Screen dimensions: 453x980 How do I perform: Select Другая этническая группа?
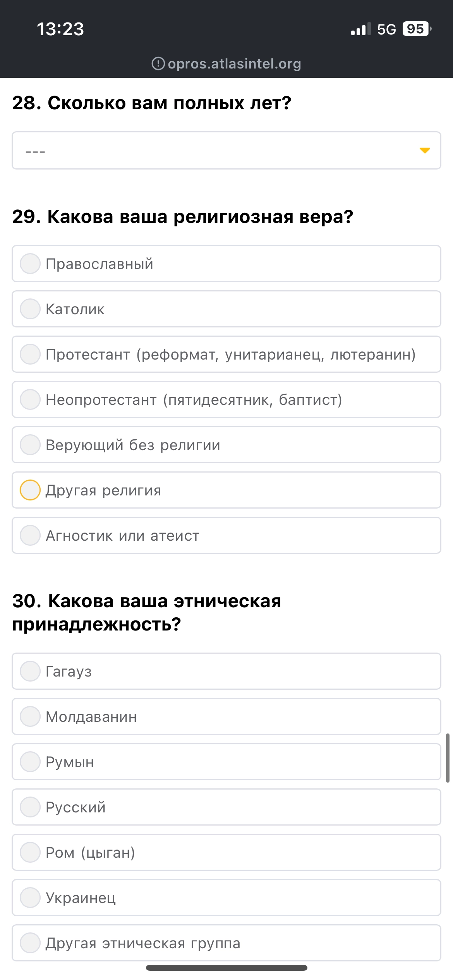click(226, 943)
